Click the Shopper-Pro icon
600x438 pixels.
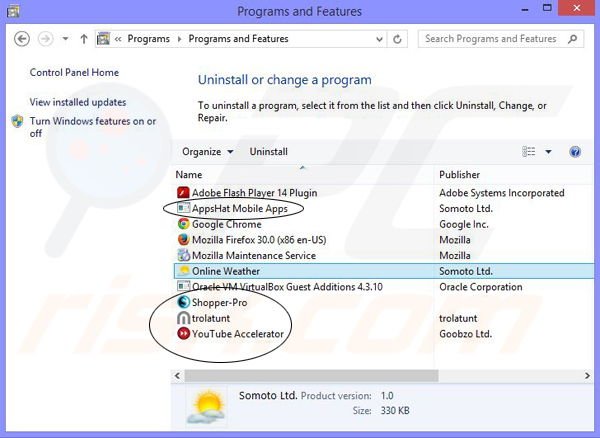[184, 302]
